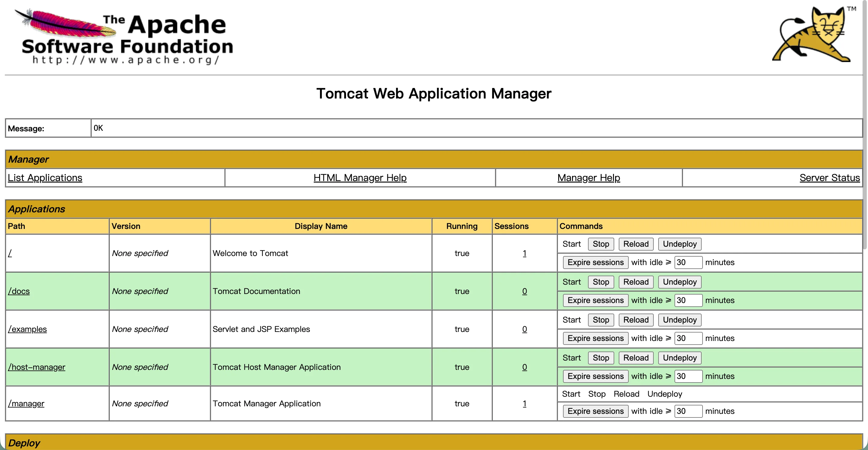Reload the Tomcat Documentation application
The image size is (868, 450).
pos(636,282)
